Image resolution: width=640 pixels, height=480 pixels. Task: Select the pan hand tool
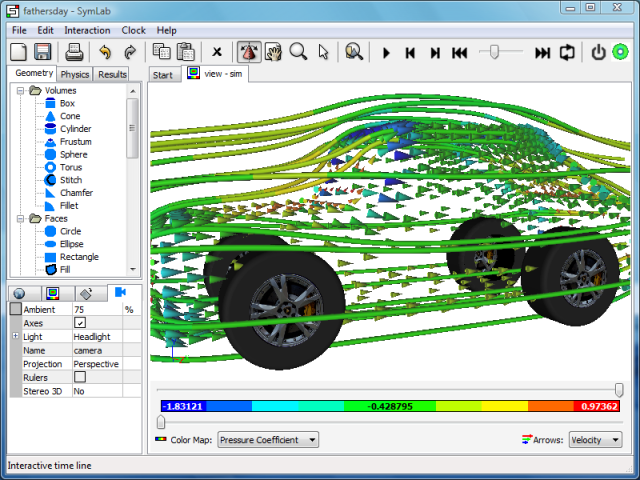coord(273,52)
